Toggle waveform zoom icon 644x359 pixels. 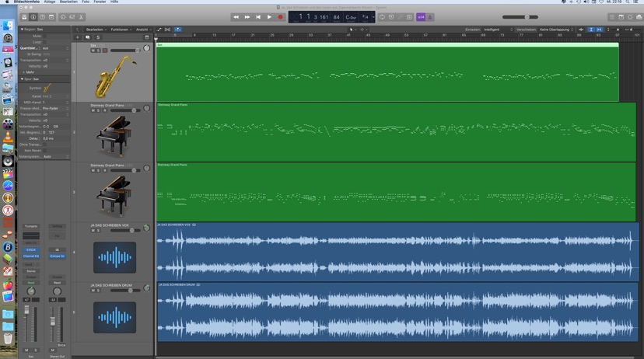tap(581, 30)
